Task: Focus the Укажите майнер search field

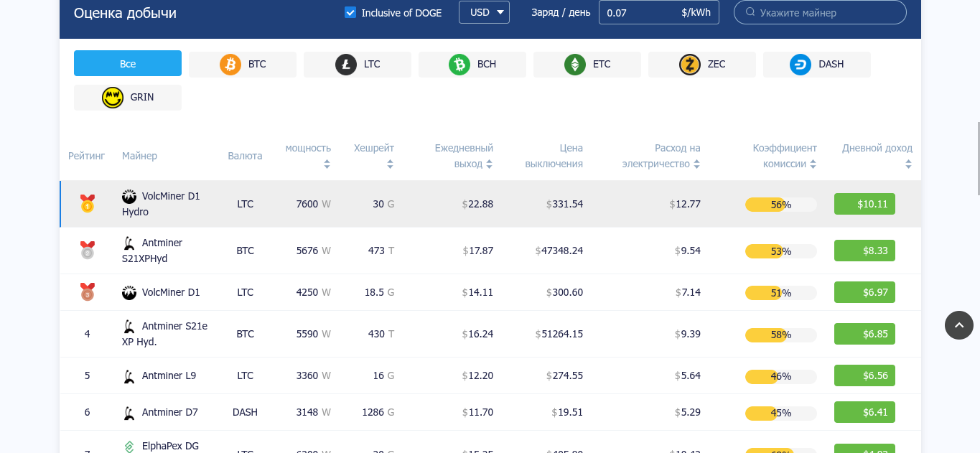Action: 826,12
